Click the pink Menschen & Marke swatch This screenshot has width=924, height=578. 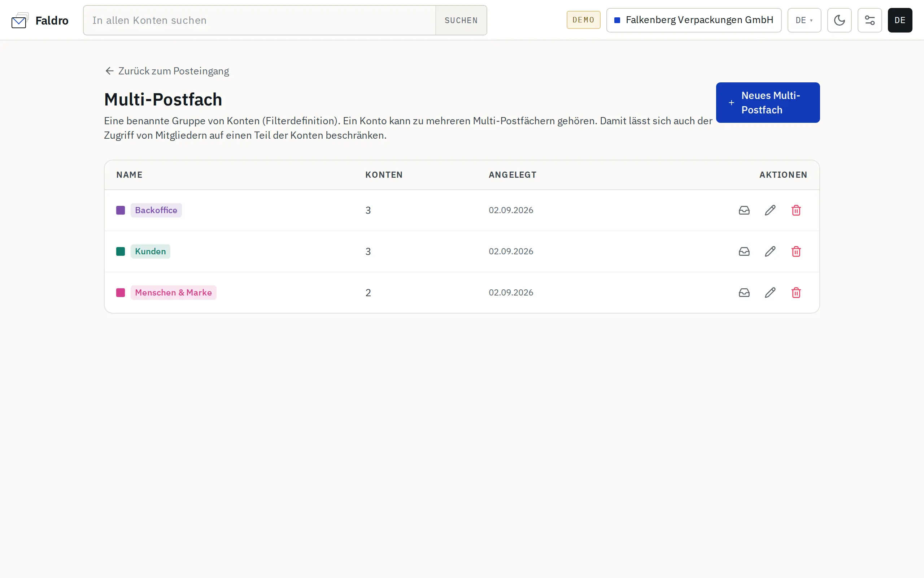pos(121,293)
